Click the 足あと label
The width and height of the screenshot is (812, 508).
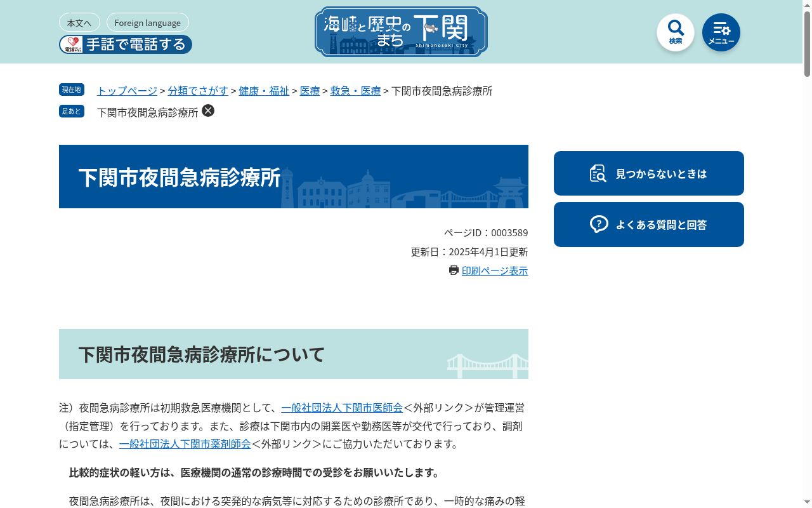[x=72, y=111]
